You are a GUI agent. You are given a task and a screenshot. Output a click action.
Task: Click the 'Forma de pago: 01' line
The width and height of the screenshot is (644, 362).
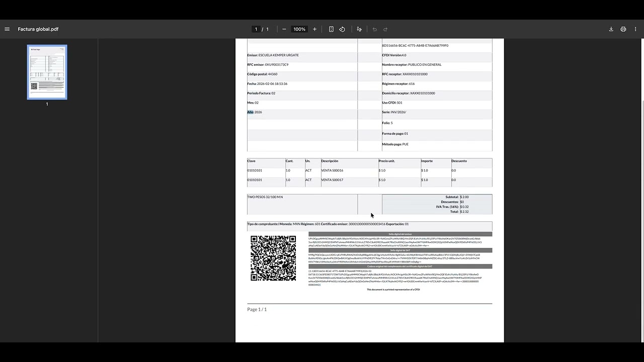(395, 134)
